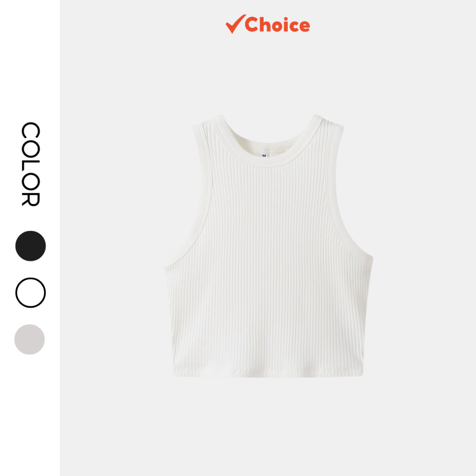Select the white outlined color swatch
This screenshot has width=476, height=476.
30,293
